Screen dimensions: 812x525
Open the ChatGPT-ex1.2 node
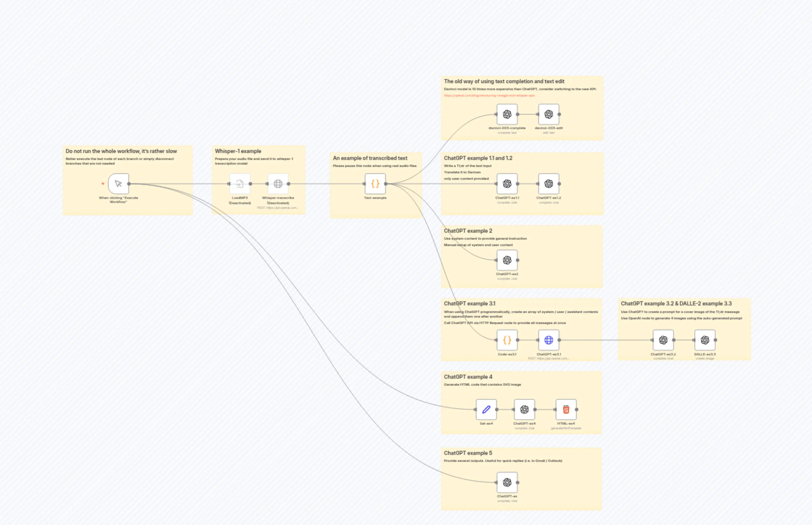click(x=548, y=184)
